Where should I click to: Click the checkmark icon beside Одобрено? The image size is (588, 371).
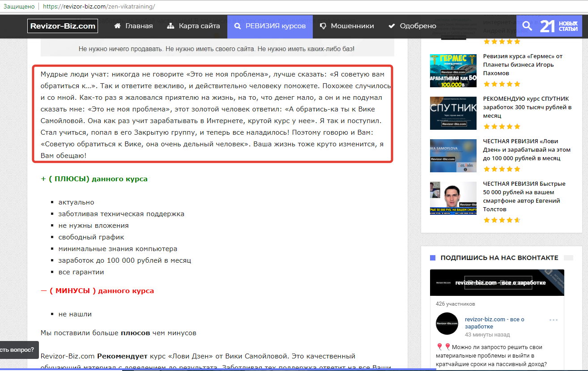coord(392,26)
